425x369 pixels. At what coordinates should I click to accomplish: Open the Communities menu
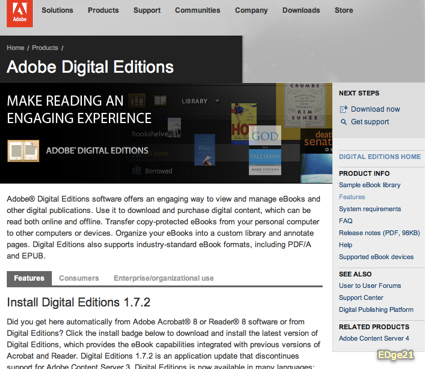tap(198, 10)
